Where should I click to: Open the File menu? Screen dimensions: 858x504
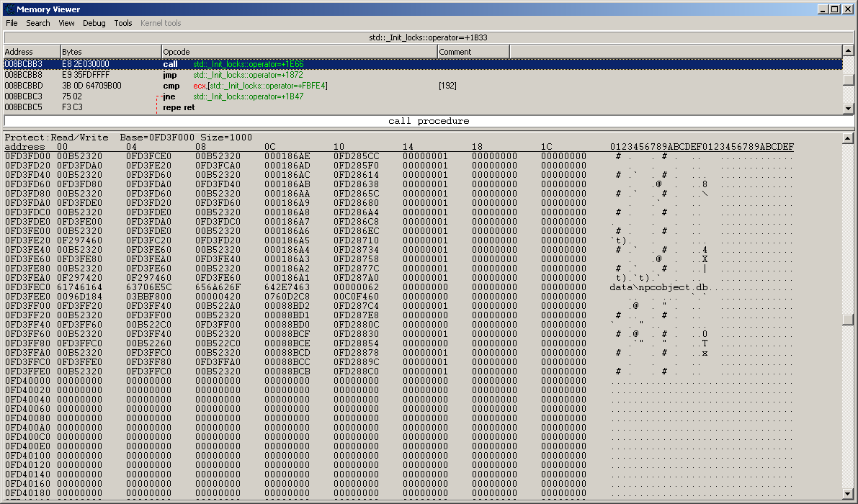(x=12, y=23)
